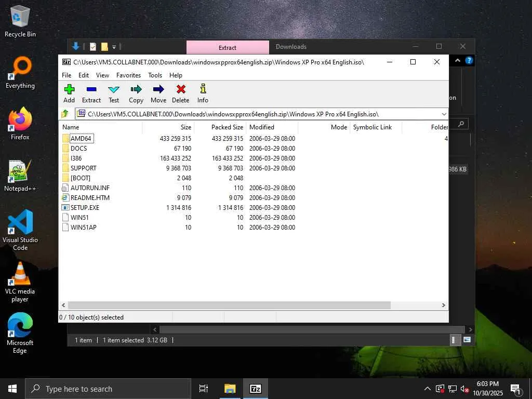Click the 7-Zip scrollbar right arrow
This screenshot has width=532, height=399.
[443, 305]
